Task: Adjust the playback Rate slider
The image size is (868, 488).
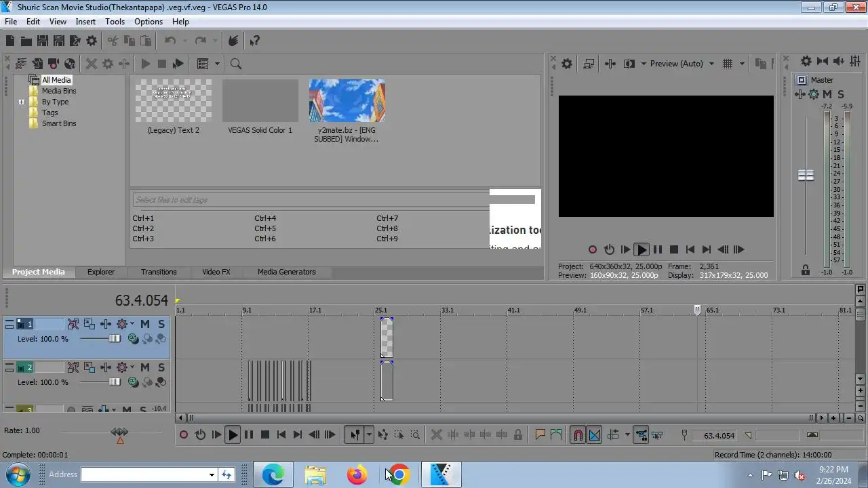Action: (119, 434)
